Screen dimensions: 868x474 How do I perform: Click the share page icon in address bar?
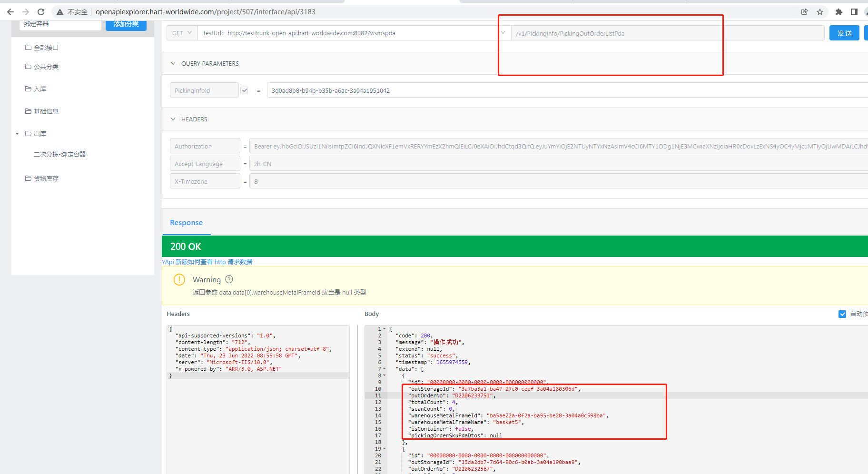click(x=804, y=12)
